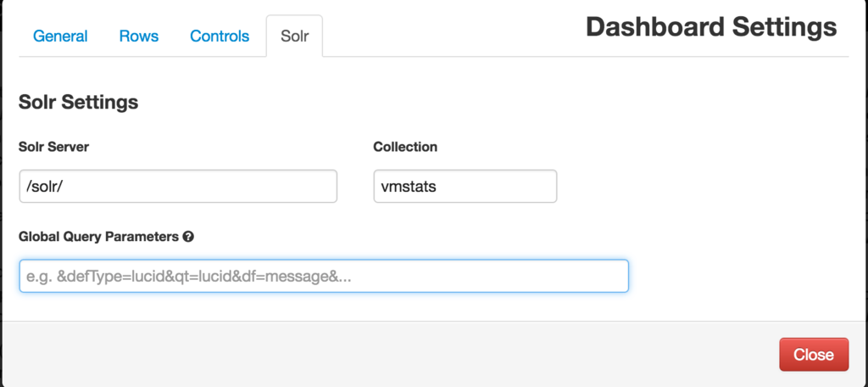Click the Global Query Parameters label text
This screenshot has width=868, height=387.
tap(98, 237)
